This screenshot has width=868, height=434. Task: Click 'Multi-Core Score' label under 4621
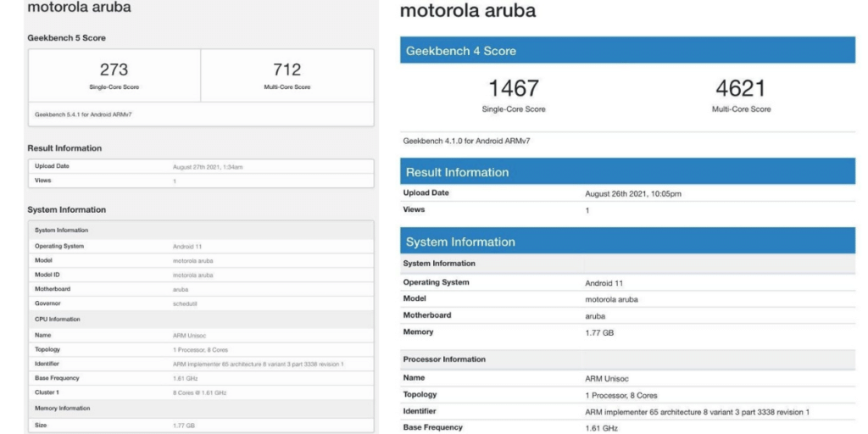point(741,109)
